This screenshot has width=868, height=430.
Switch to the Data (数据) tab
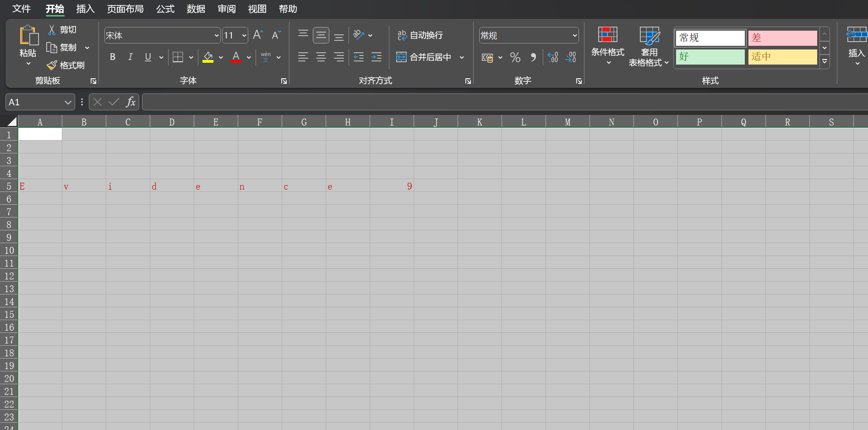pos(196,9)
